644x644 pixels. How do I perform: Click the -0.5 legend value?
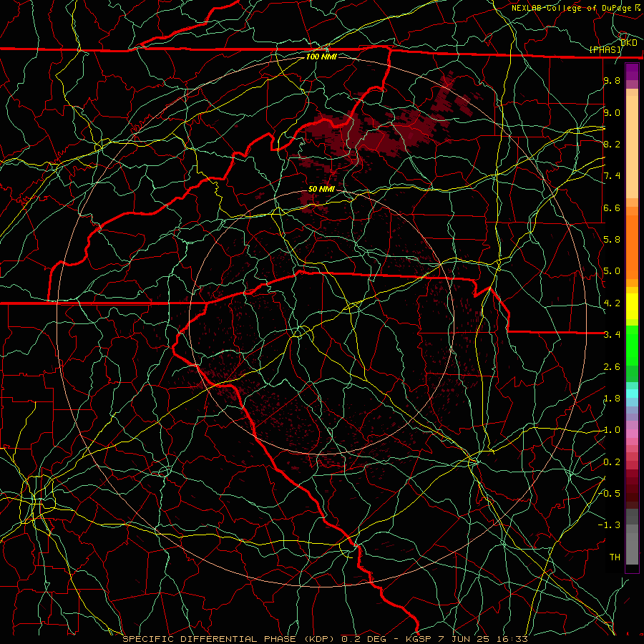pos(610,494)
